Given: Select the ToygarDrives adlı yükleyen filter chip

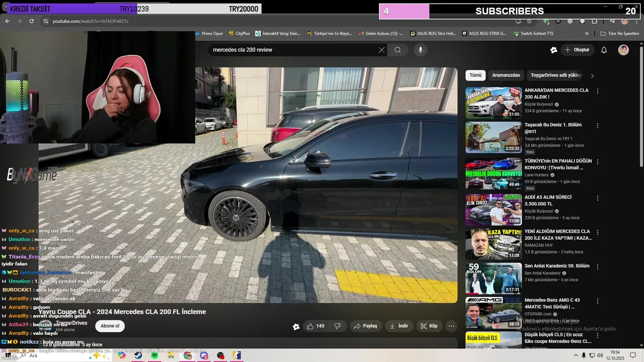Looking at the screenshot, I should pos(556,75).
